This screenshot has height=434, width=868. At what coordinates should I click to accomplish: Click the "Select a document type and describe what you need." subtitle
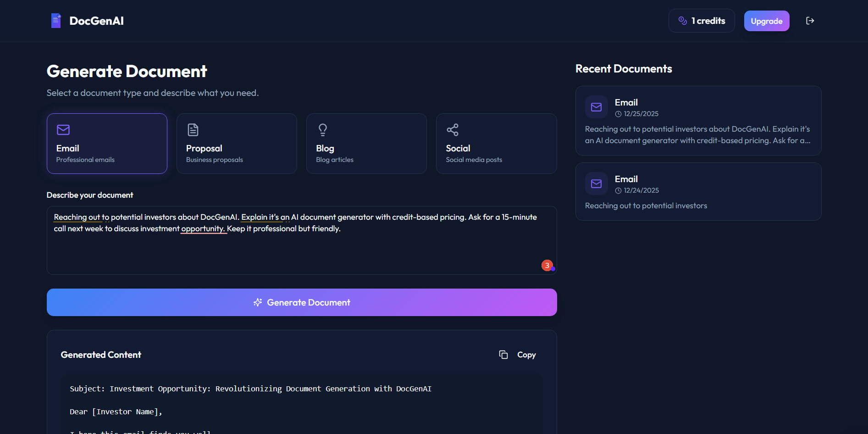coord(153,93)
